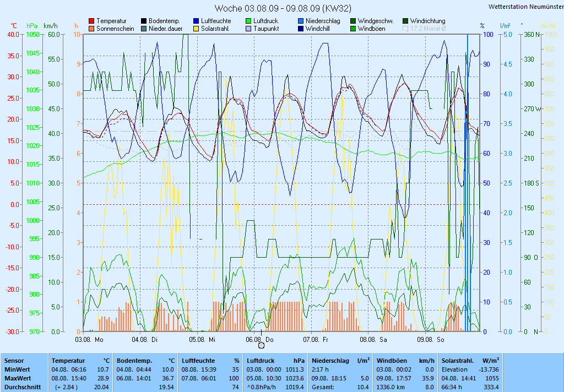Click the Luftdruck maximum value 1023.6

tap(295, 379)
